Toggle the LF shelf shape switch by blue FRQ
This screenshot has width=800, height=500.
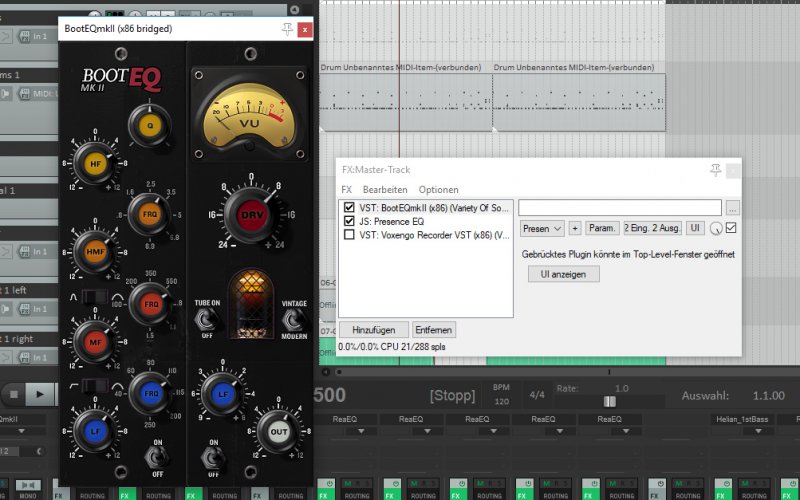pyautogui.click(x=95, y=385)
